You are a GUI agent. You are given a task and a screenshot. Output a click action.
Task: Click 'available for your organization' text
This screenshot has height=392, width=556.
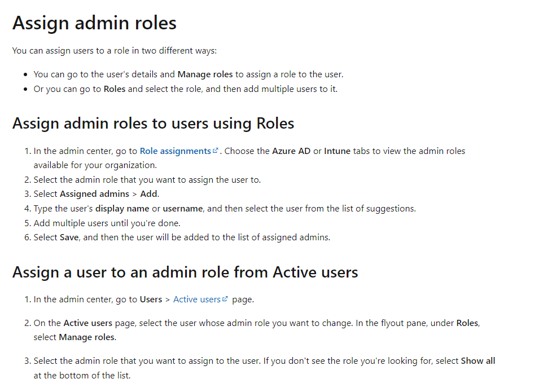(x=95, y=165)
